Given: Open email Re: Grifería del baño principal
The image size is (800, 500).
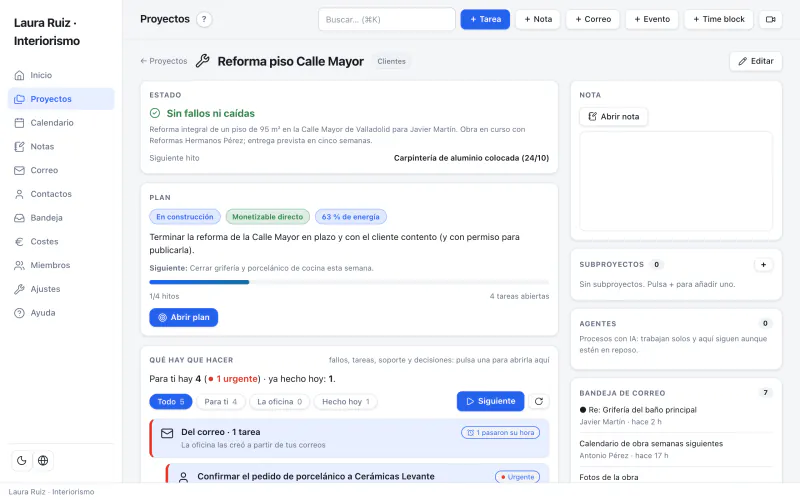Looking at the screenshot, I should click(x=676, y=416).
